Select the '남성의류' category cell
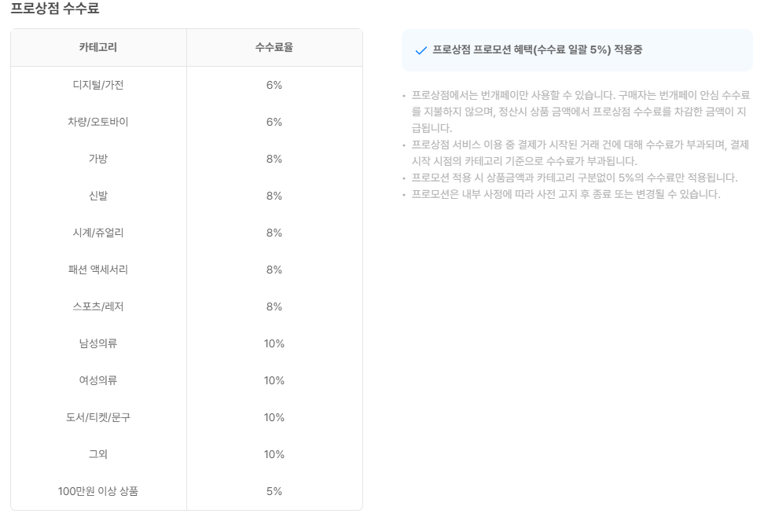The image size is (775, 532). [98, 343]
